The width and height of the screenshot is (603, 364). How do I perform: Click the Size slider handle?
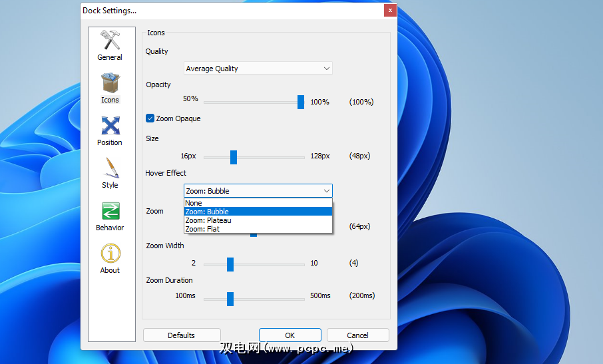234,156
